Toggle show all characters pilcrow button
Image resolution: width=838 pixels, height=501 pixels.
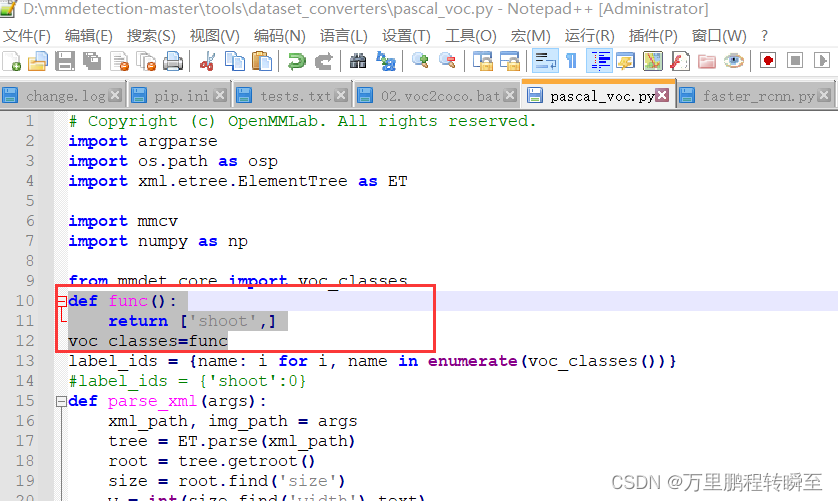[571, 61]
